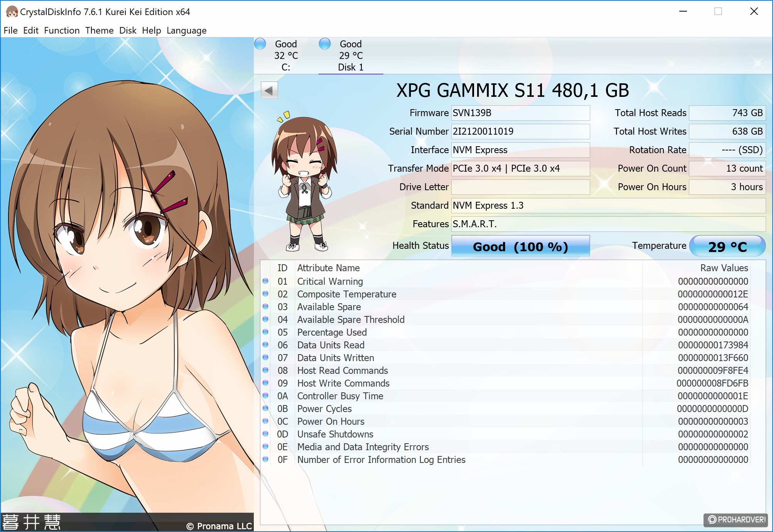773x532 pixels.
Task: Click status dot for Controller Busy Time
Action: (265, 396)
